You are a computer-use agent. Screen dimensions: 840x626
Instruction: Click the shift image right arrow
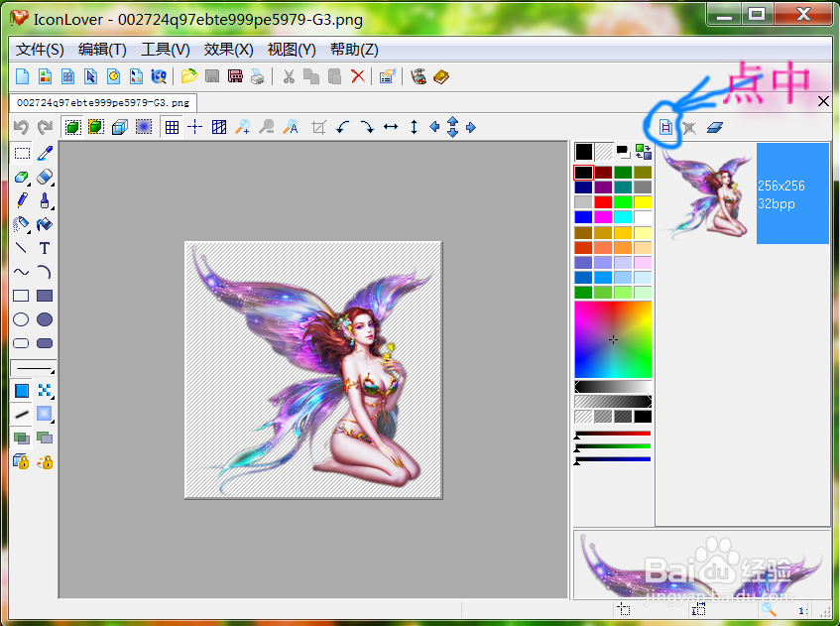(471, 128)
